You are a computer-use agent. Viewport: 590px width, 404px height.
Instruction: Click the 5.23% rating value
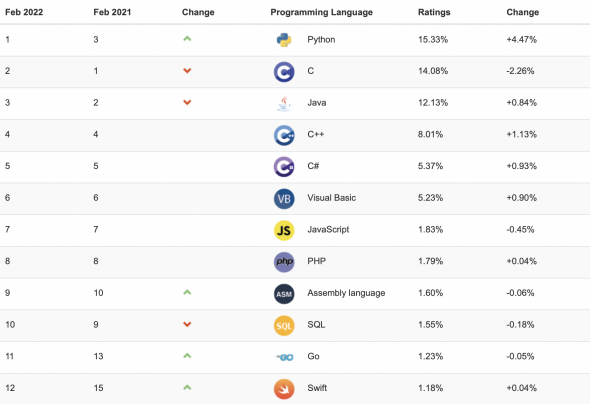tap(430, 198)
